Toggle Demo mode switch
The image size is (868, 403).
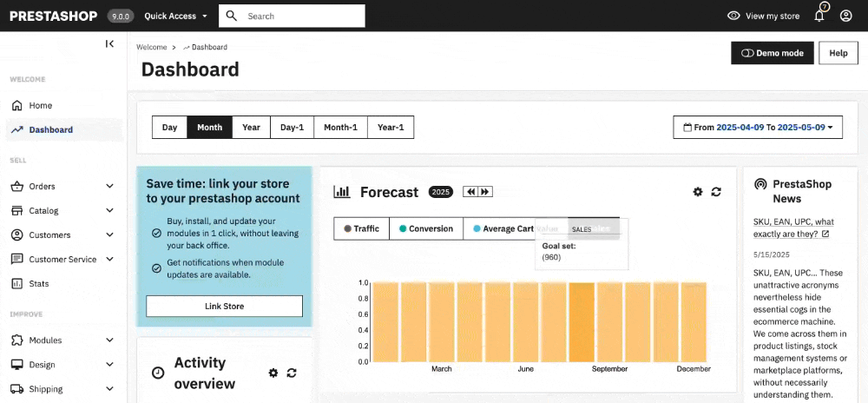[x=772, y=53]
